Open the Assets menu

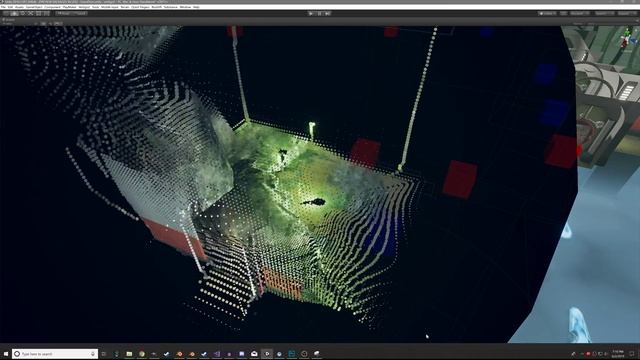tap(19, 7)
